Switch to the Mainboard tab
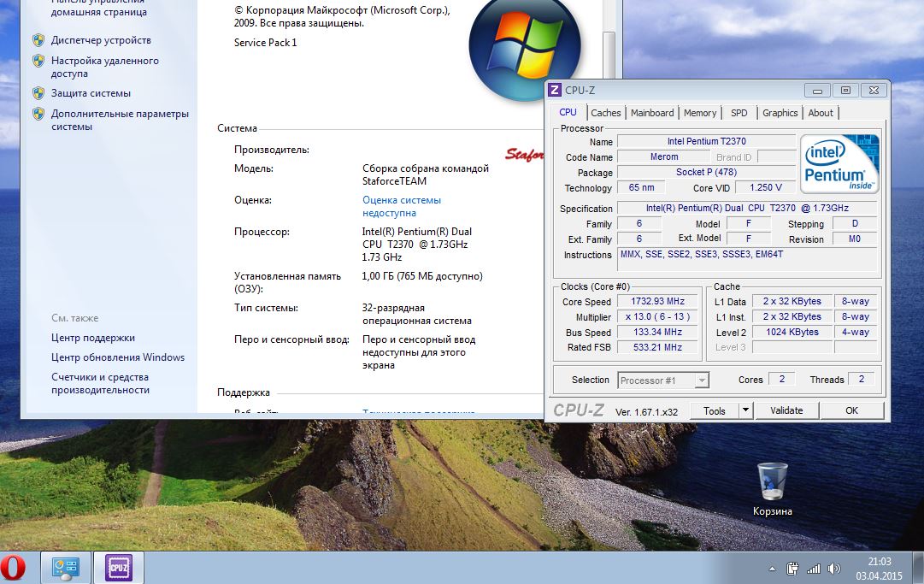Screen dimensions: 924x584 coord(652,113)
